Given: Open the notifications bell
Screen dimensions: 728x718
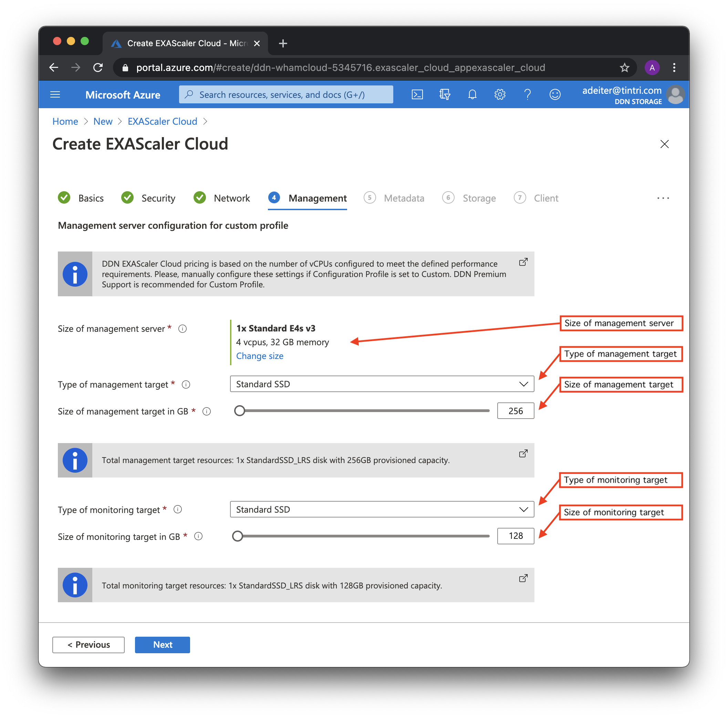Looking at the screenshot, I should coord(472,94).
